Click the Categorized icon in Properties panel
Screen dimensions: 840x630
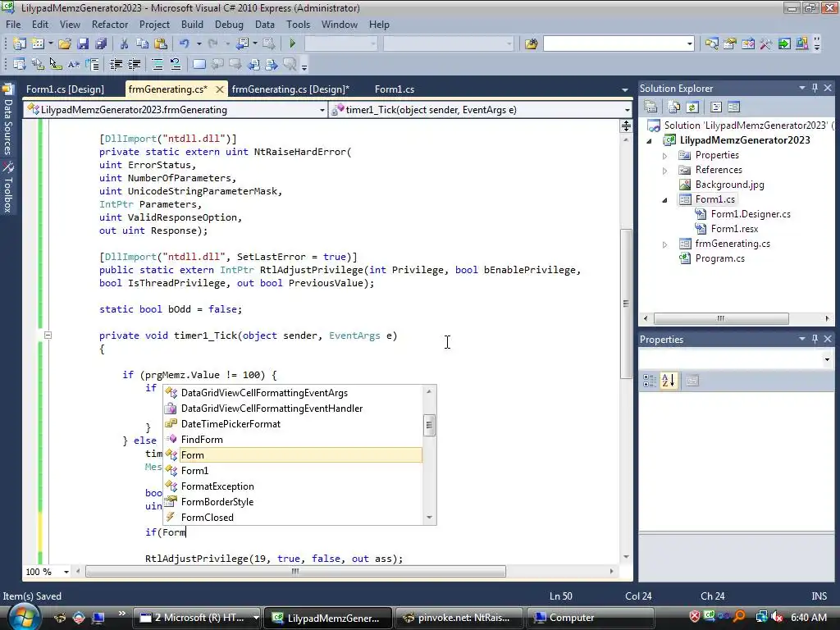tap(650, 381)
